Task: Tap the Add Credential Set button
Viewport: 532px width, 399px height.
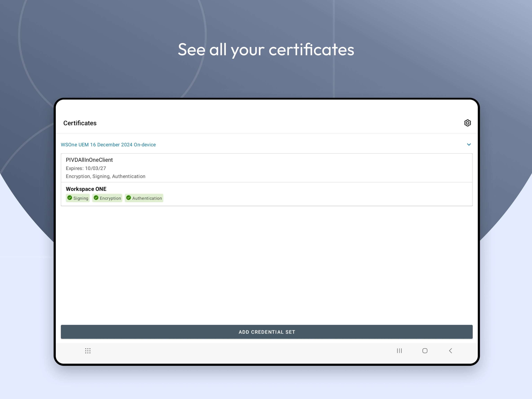Action: coord(267,332)
